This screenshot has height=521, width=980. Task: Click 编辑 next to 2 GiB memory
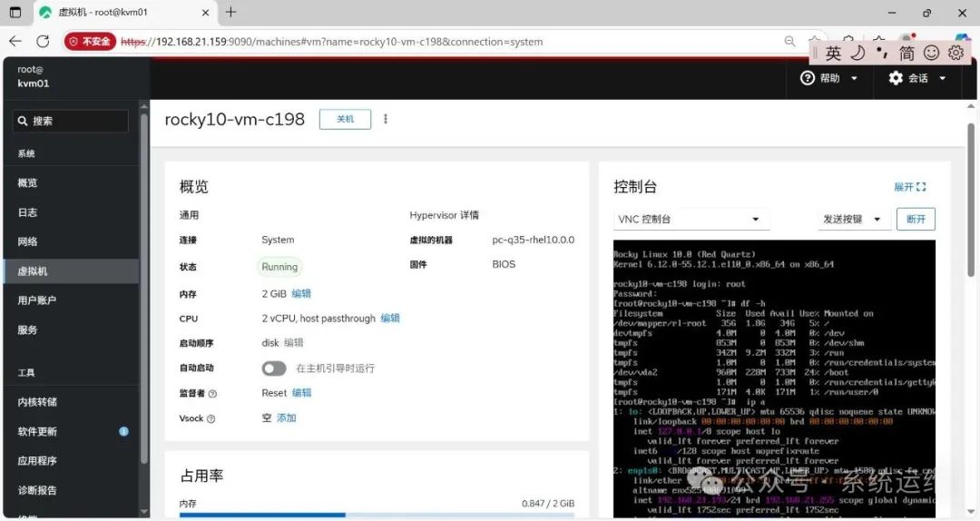point(301,293)
